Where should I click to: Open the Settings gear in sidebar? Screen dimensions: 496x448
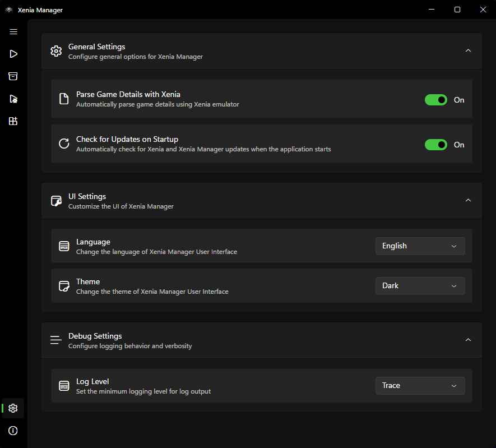click(13, 408)
